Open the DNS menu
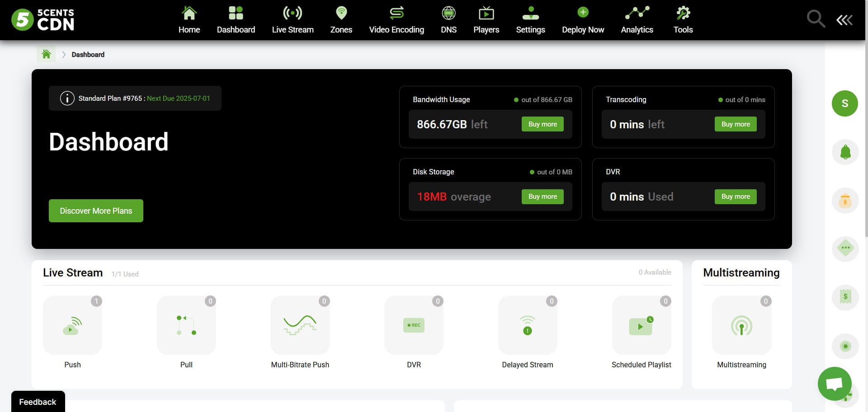The image size is (868, 412). (x=448, y=20)
